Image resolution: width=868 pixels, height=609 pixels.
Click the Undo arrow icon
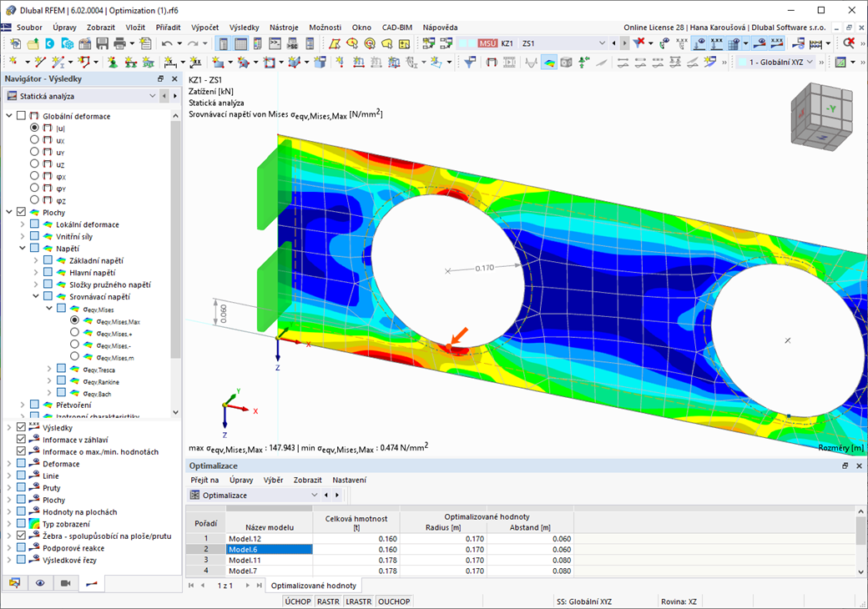167,43
